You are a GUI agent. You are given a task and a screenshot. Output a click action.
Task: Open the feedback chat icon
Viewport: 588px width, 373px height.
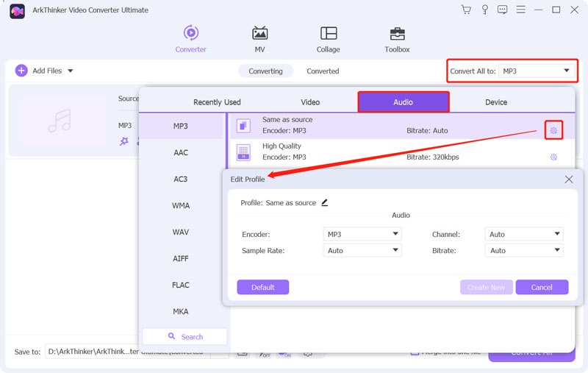pyautogui.click(x=503, y=10)
